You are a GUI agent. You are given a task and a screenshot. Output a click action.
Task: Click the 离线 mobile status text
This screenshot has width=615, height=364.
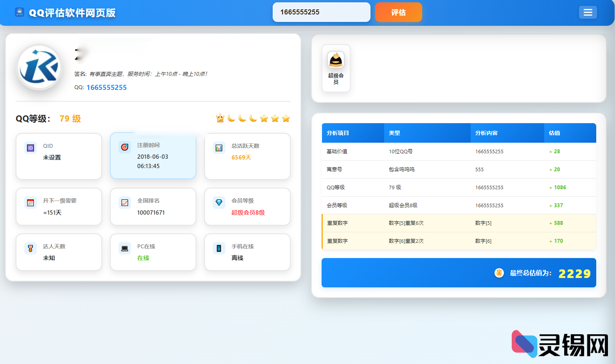(x=237, y=258)
